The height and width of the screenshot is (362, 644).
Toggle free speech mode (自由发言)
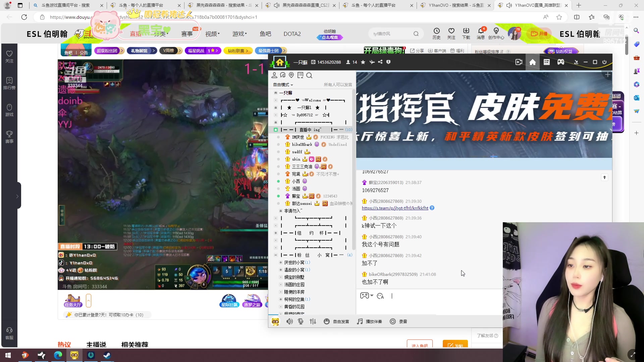[x=336, y=321]
